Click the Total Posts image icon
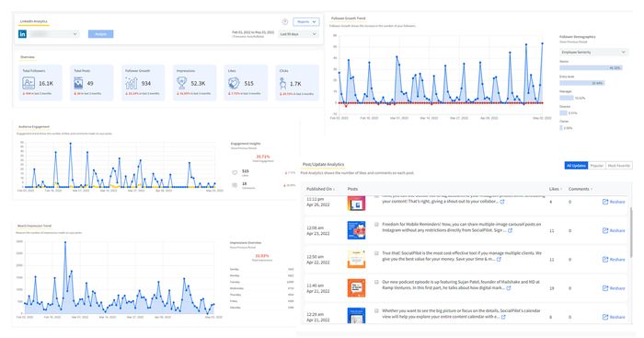This screenshot has height=338, width=644. pos(78,83)
